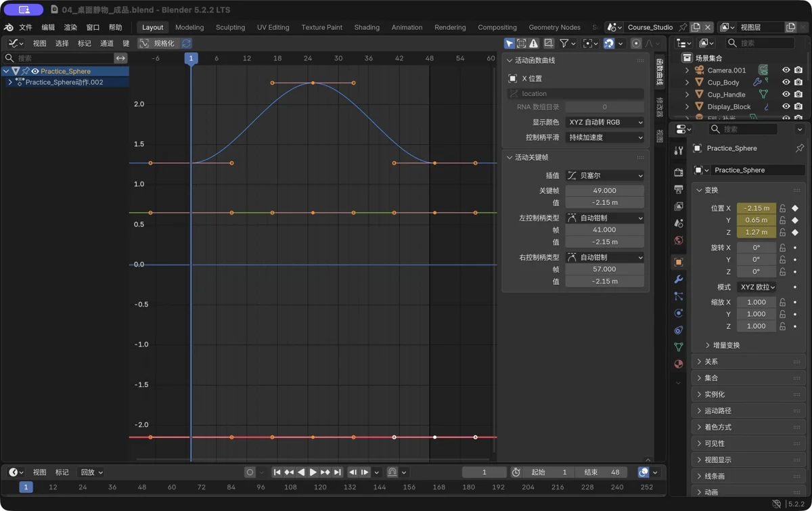Viewport: 812px width, 511px height.
Task: Open the View Layer properties tab
Action: tap(679, 206)
